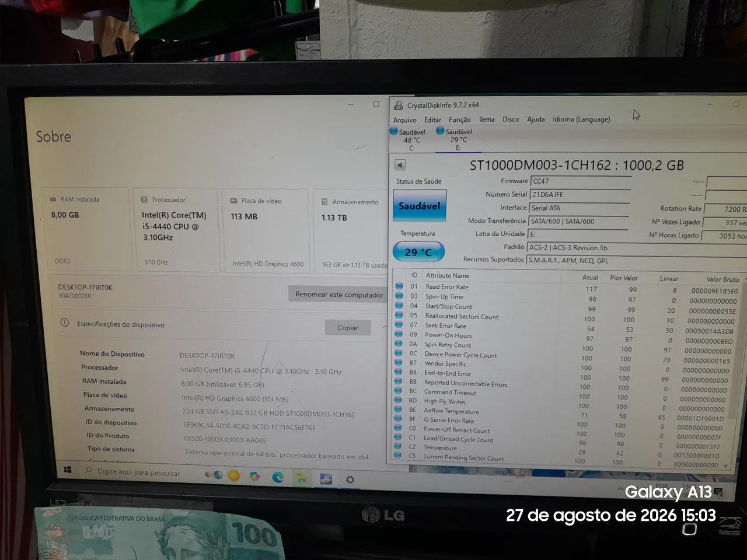This screenshot has width=747, height=560.
Task: Click the attribute list scroll-down arrow
Action: pyautogui.click(x=725, y=465)
